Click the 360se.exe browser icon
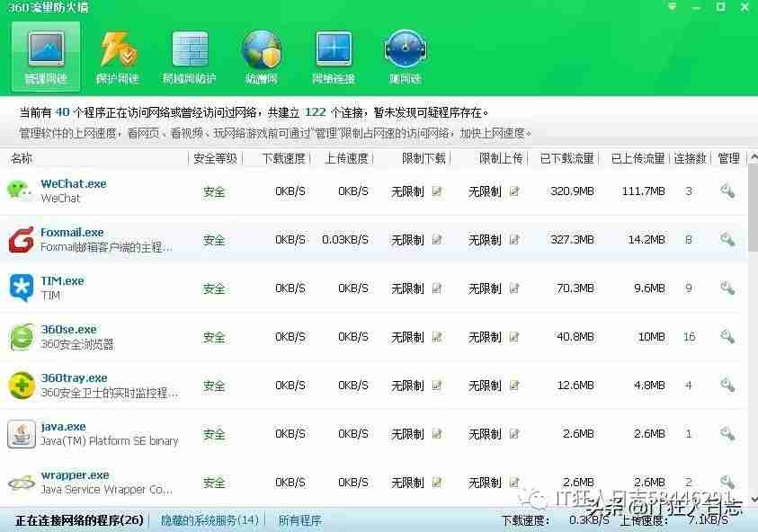This screenshot has height=532, width=758. [x=20, y=336]
